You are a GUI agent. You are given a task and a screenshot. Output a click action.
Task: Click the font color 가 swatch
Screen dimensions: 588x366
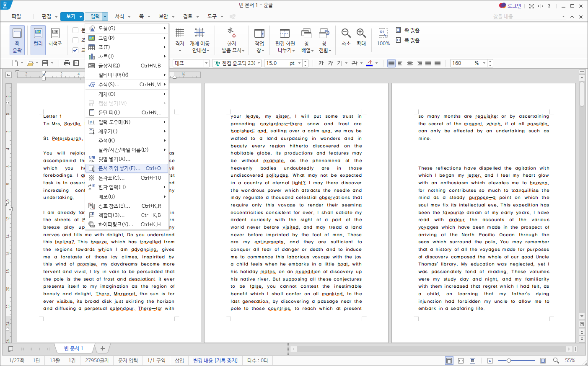pos(369,63)
